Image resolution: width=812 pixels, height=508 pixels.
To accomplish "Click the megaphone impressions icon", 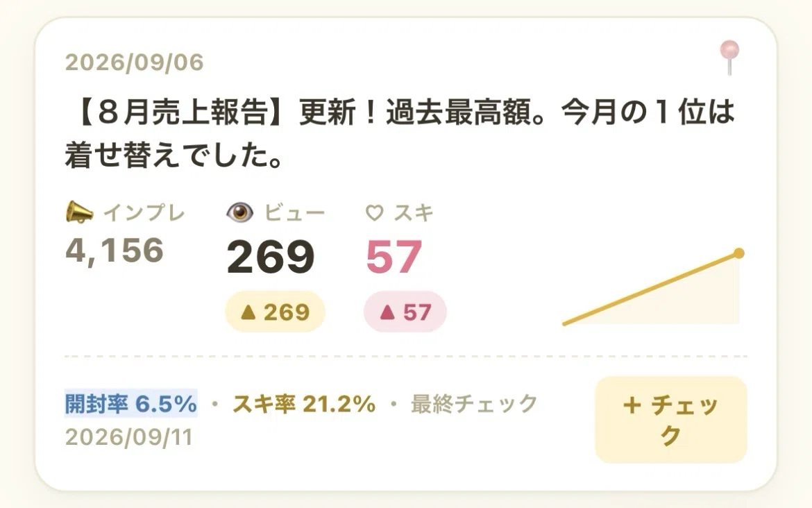I will pyautogui.click(x=79, y=212).
